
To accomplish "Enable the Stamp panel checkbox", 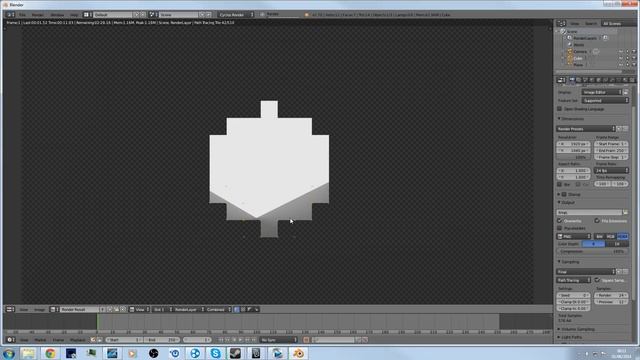I will pos(564,194).
